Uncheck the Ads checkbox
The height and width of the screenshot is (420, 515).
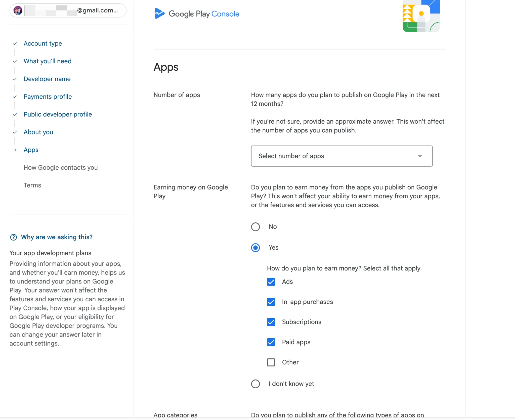coord(271,282)
